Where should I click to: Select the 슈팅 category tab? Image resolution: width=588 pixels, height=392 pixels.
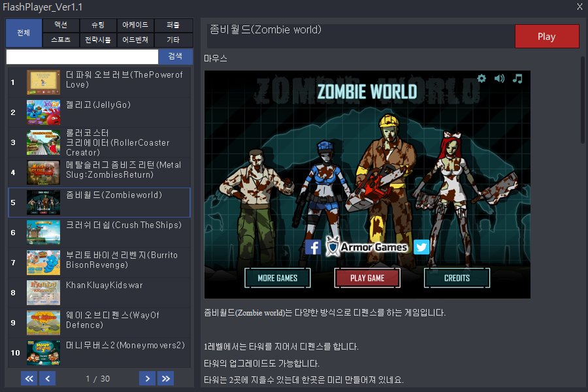pyautogui.click(x=98, y=25)
